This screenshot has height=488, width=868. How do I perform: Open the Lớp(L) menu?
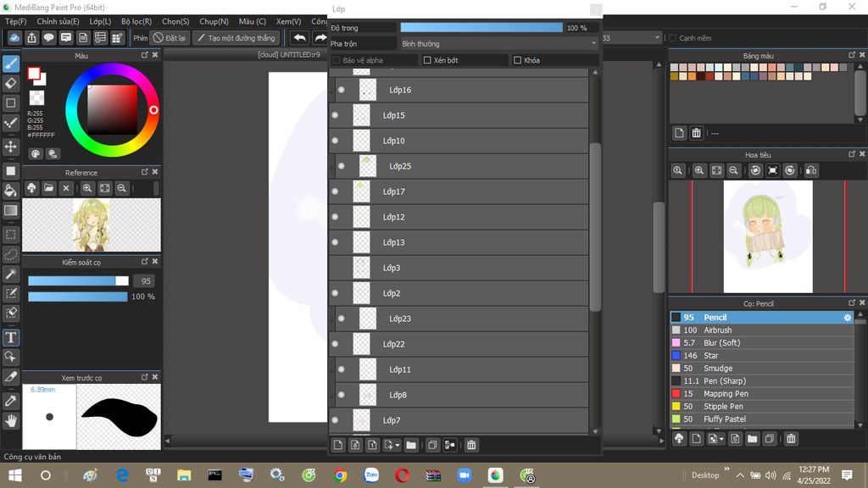pyautogui.click(x=100, y=21)
